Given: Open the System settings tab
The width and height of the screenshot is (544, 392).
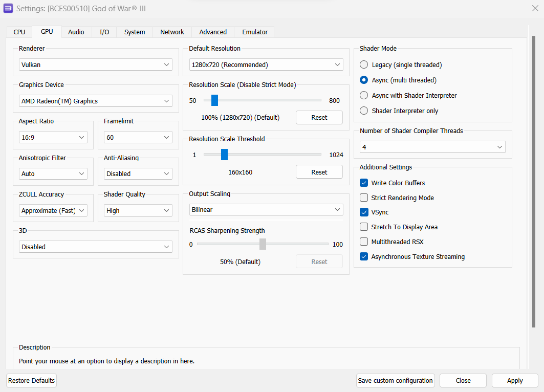Looking at the screenshot, I should point(135,32).
